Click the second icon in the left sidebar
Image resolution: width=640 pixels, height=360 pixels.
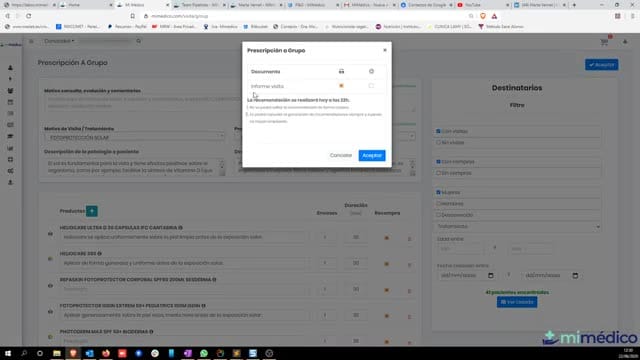[x=10, y=79]
